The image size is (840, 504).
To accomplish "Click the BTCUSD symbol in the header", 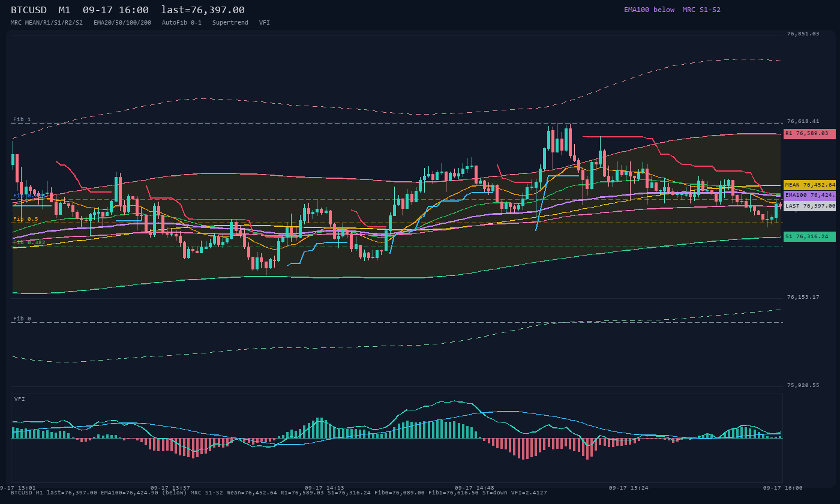I will pos(29,10).
